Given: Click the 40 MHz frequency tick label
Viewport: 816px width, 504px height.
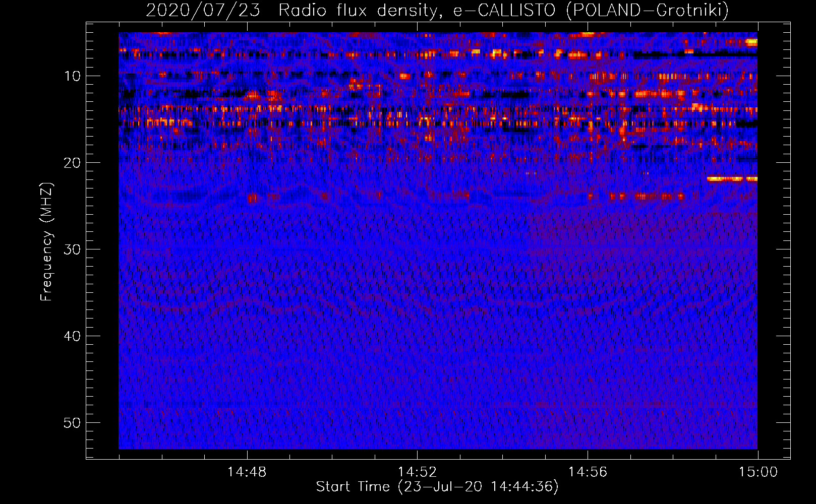Looking at the screenshot, I should click(x=72, y=336).
